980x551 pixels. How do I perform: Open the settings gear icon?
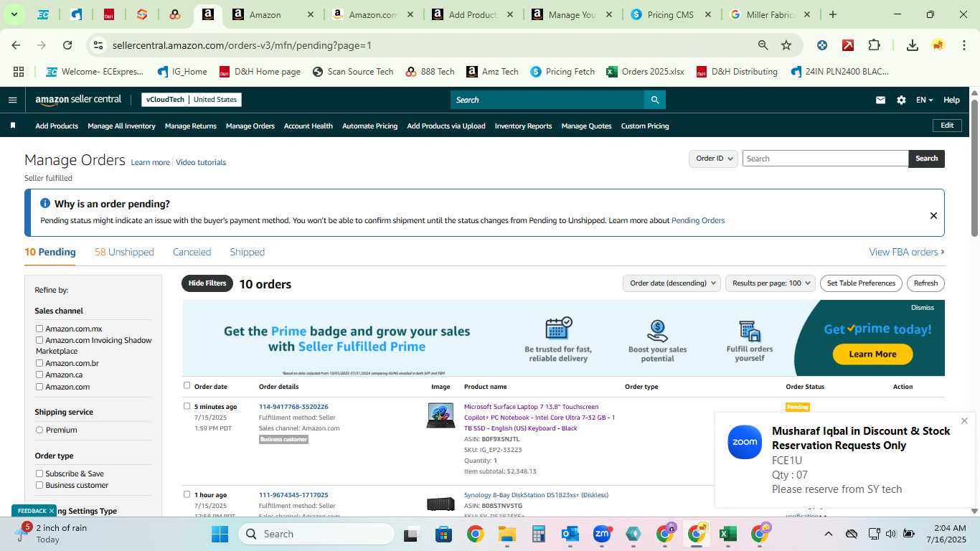coord(901,100)
